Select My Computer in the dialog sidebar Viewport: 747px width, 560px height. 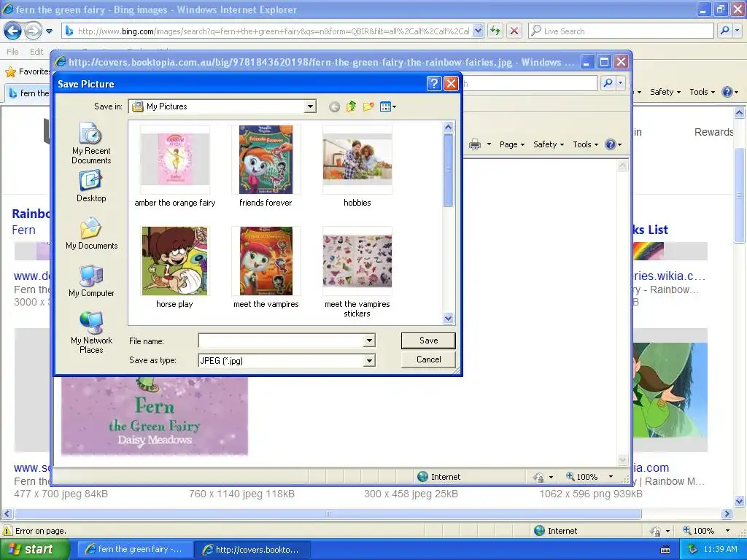tap(91, 281)
